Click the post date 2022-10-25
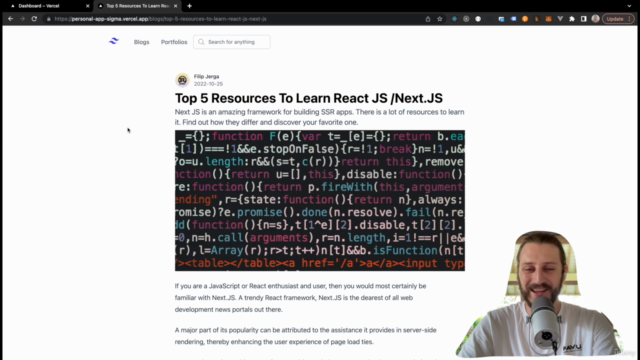 pos(208,84)
